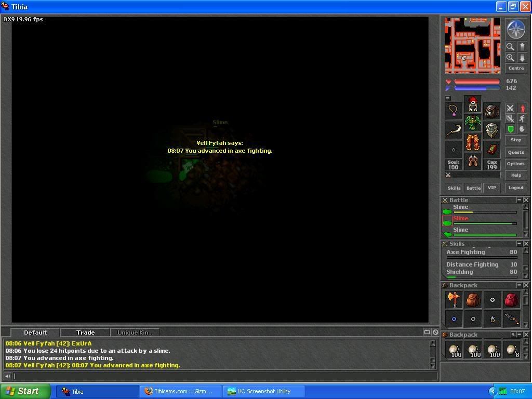Image resolution: width=532 pixels, height=399 pixels.
Task: Move minimap one floor down
Action: [x=522, y=58]
